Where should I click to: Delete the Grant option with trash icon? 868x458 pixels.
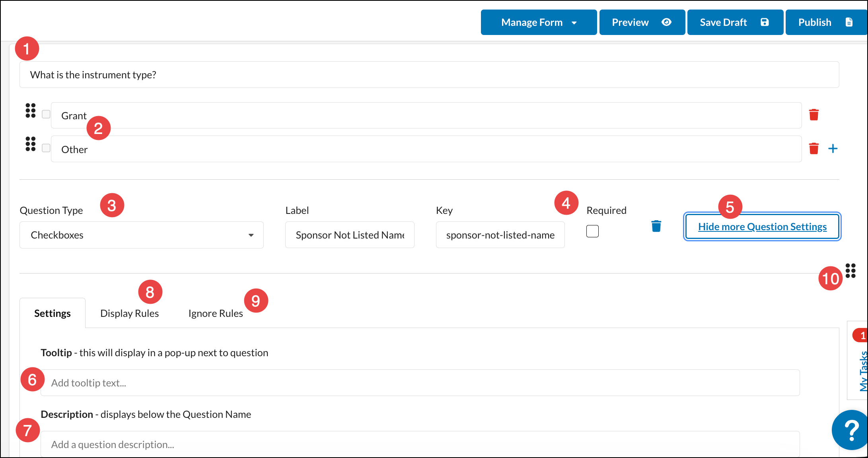814,115
